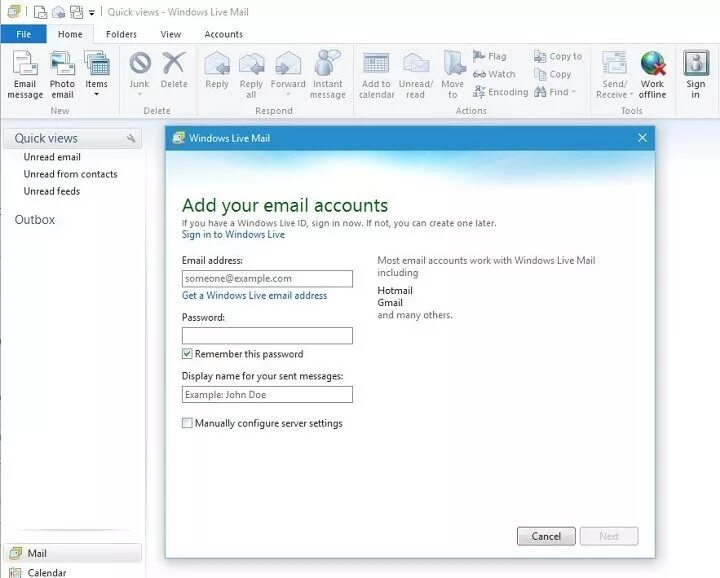Select Unread feeds view

tap(51, 191)
